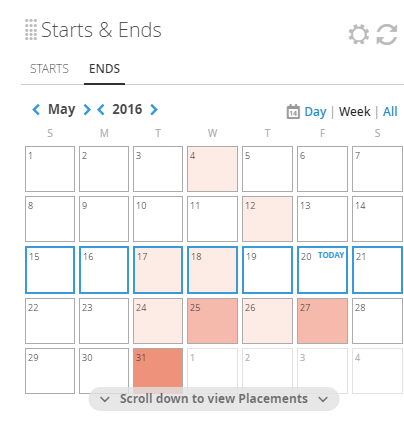Advance to the year after 2016

pyautogui.click(x=154, y=109)
